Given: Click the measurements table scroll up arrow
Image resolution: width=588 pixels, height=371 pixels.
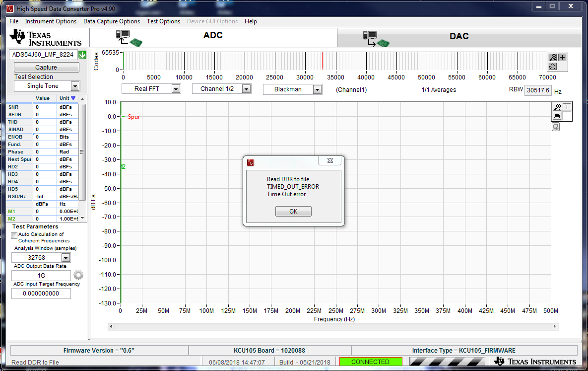Looking at the screenshot, I should tap(82, 99).
